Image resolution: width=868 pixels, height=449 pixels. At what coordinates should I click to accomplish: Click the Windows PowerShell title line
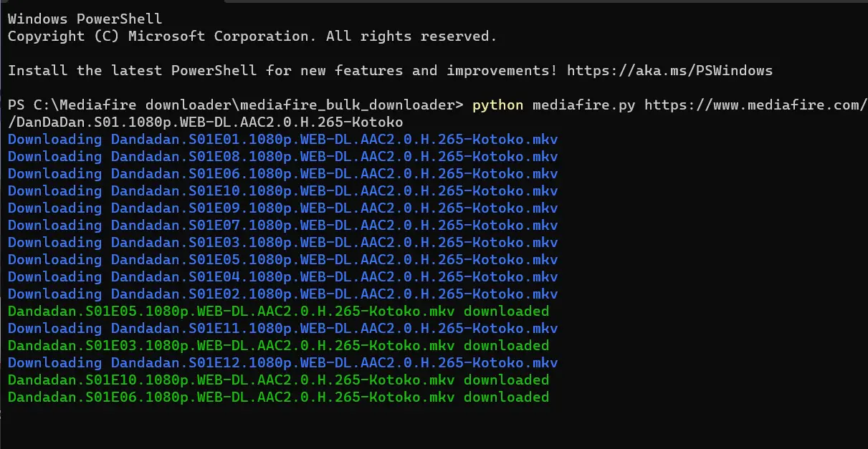pos(85,19)
